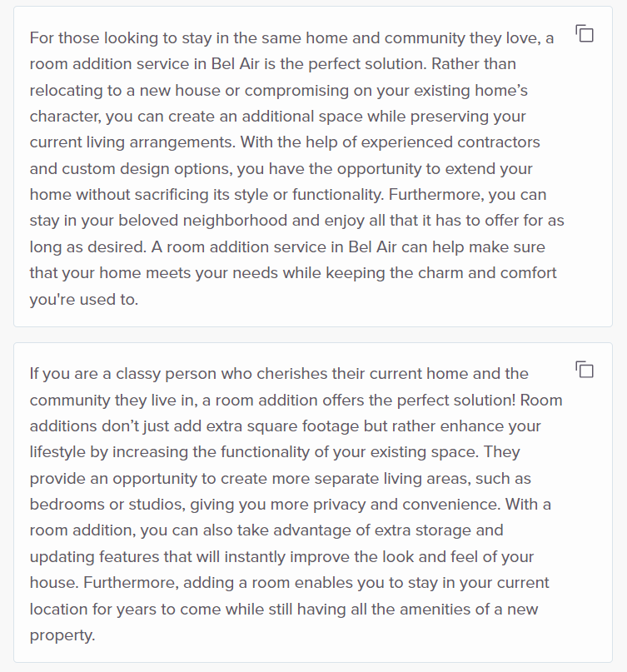The image size is (627, 672).
Task: Click the last word 'property.'
Action: 62,635
